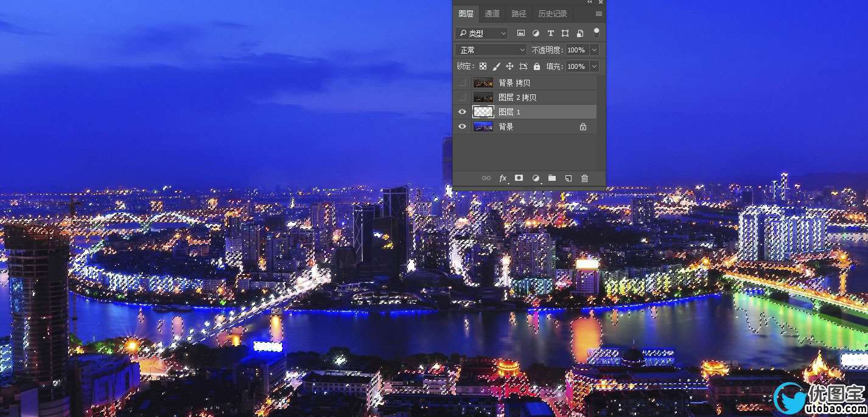Toggle the layer filtering switch
This screenshot has height=417, width=868.
tap(597, 32)
